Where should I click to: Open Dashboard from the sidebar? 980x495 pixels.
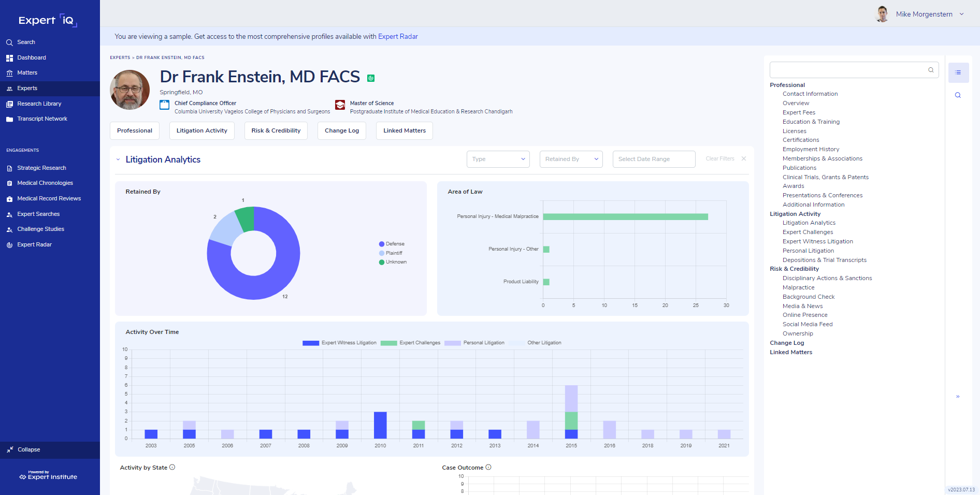coord(32,57)
